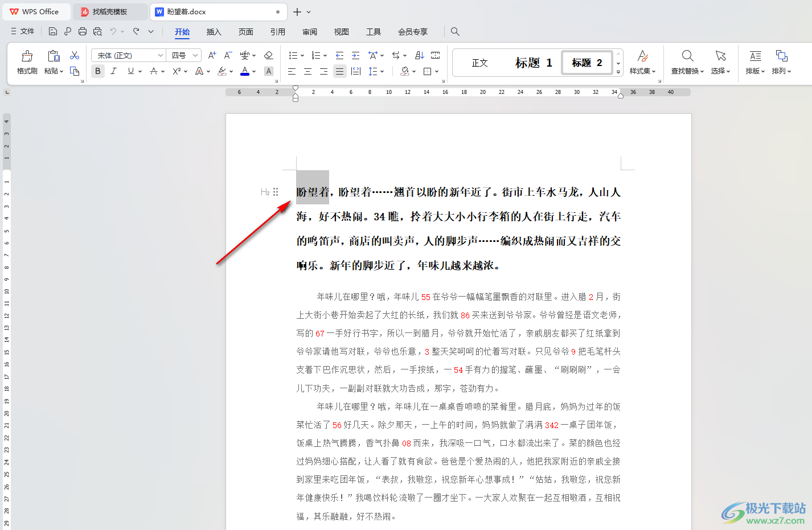Viewport: 812px width, 530px height.
Task: Click the Distributed alignment icon
Action: pos(356,71)
